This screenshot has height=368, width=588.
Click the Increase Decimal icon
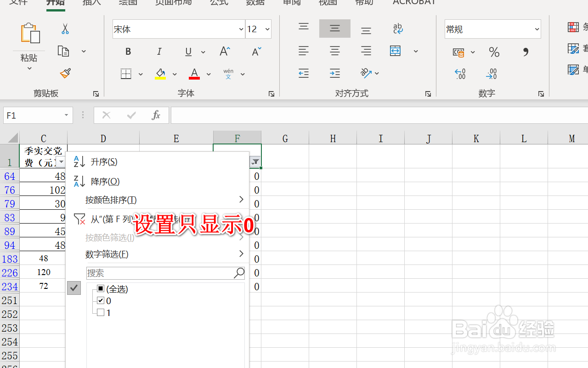point(460,74)
